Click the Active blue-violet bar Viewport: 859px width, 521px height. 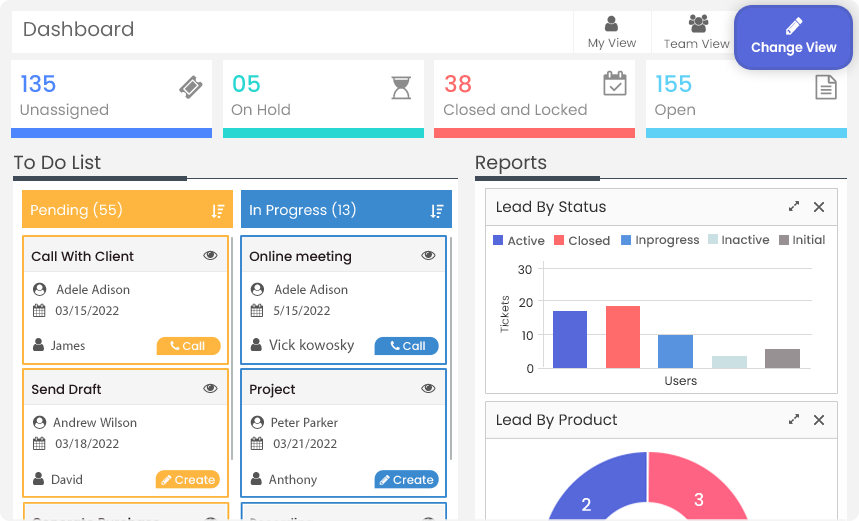(x=570, y=339)
